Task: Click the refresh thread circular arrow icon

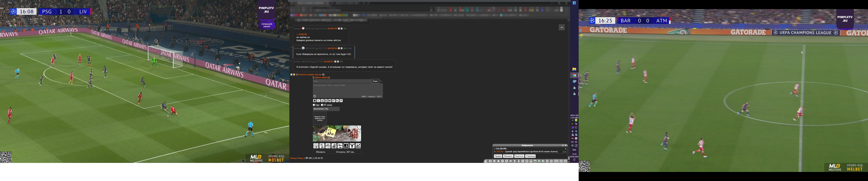Action: click(x=506, y=161)
